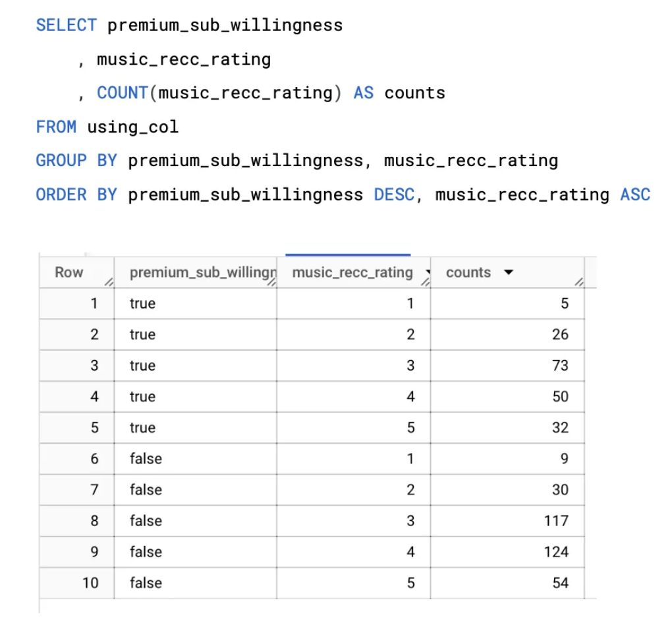Select the music_recc_rating column header label

tap(352, 273)
